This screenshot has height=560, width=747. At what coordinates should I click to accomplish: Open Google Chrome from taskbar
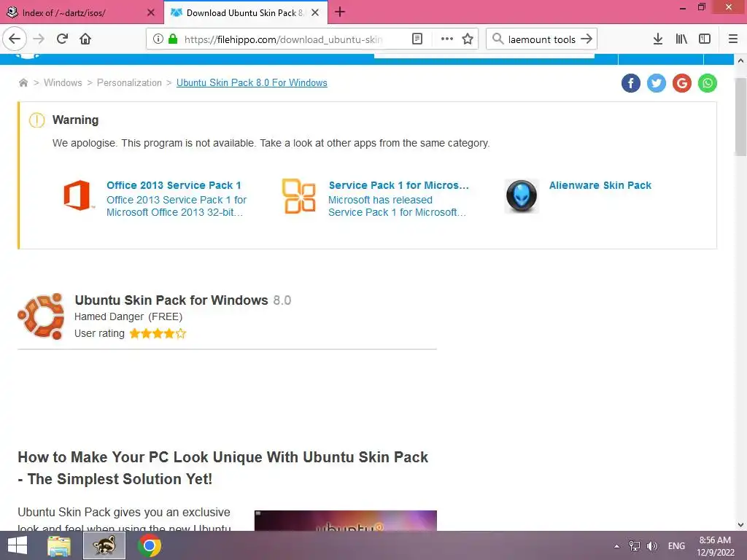pyautogui.click(x=149, y=545)
